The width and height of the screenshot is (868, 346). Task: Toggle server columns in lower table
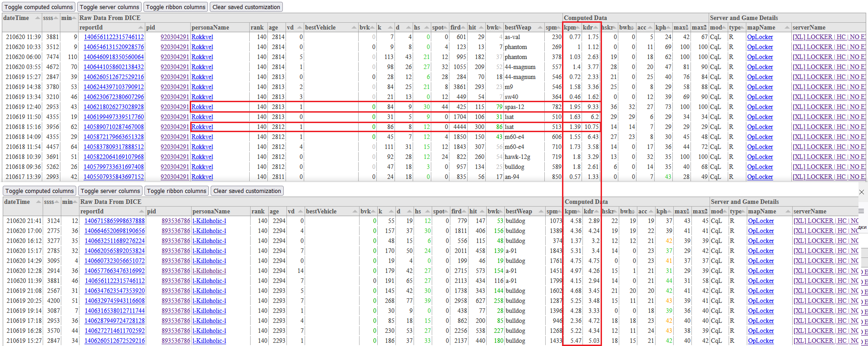click(110, 191)
